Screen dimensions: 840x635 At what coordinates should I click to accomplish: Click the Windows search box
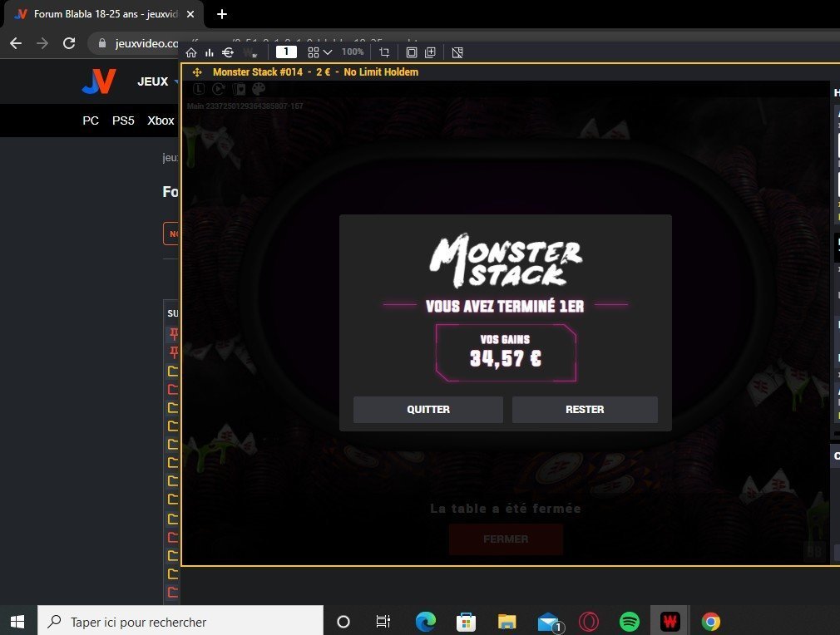coord(180,622)
